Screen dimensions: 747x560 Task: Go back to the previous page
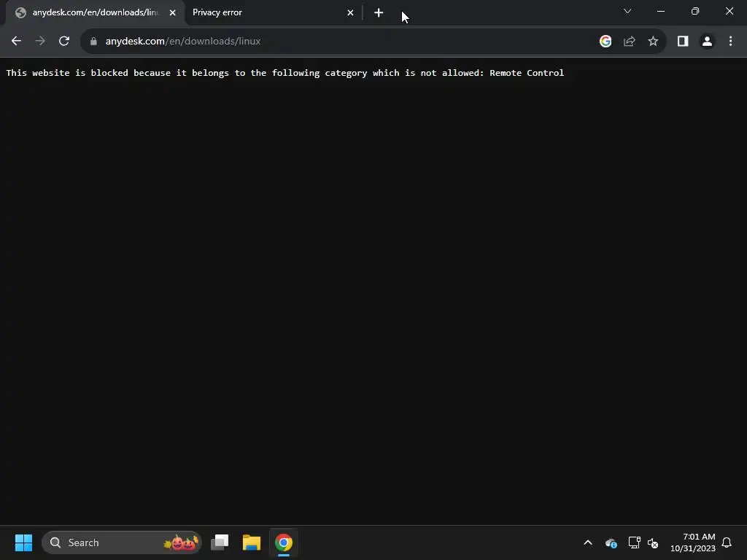16,41
